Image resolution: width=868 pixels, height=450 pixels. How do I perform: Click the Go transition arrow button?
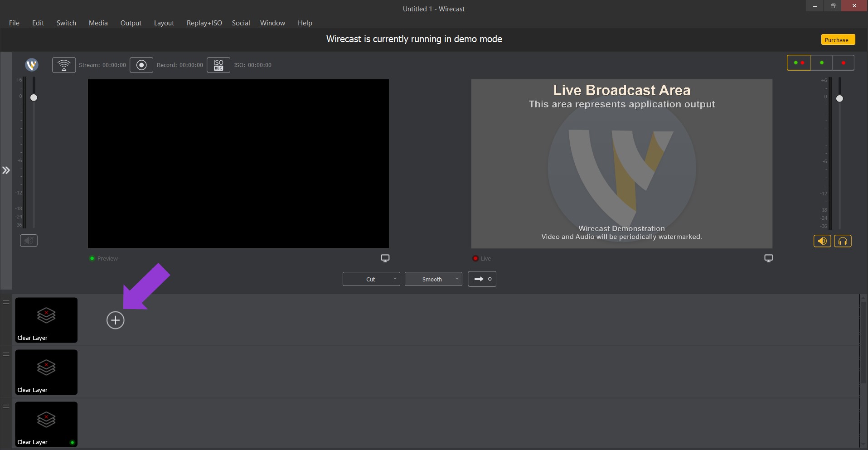click(x=482, y=279)
